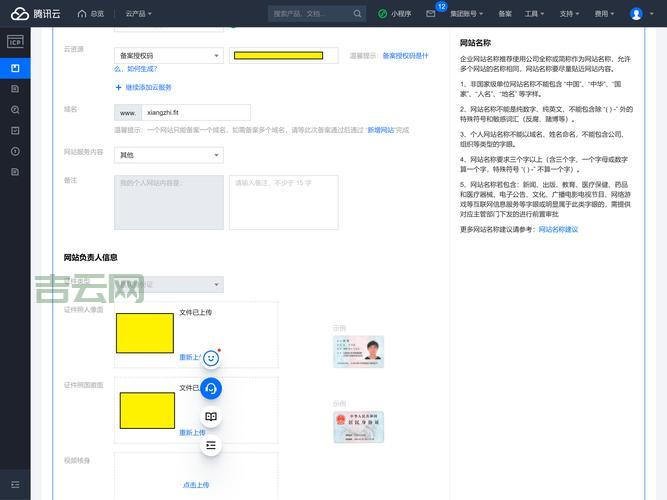The image size is (667, 500).
Task: Open the 网站名称建议 reference link
Action: (x=558, y=229)
